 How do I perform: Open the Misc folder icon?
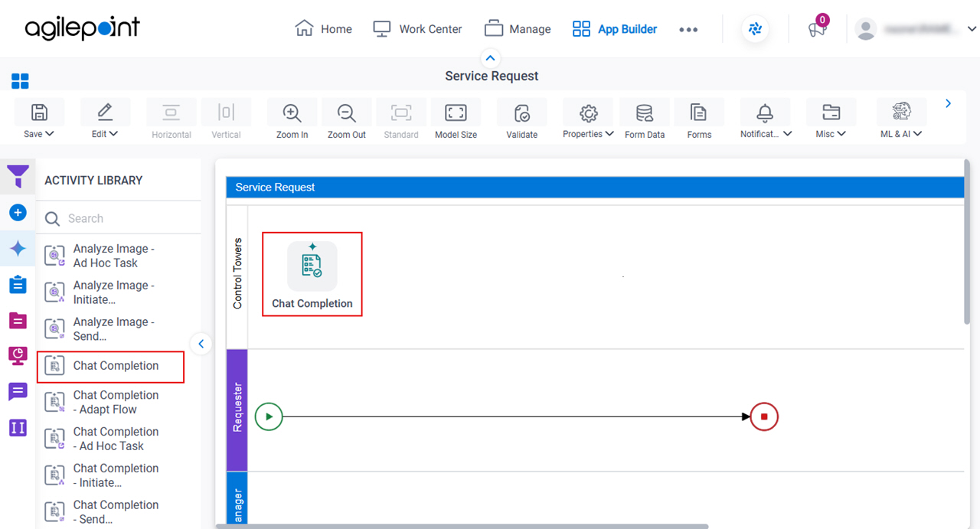pyautogui.click(x=831, y=113)
